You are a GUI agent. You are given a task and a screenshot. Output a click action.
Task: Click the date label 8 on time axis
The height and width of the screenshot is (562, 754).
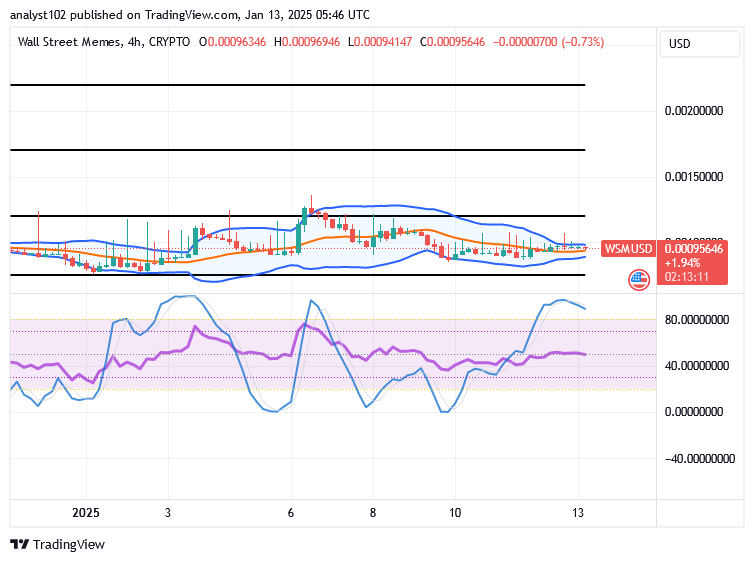tap(373, 513)
